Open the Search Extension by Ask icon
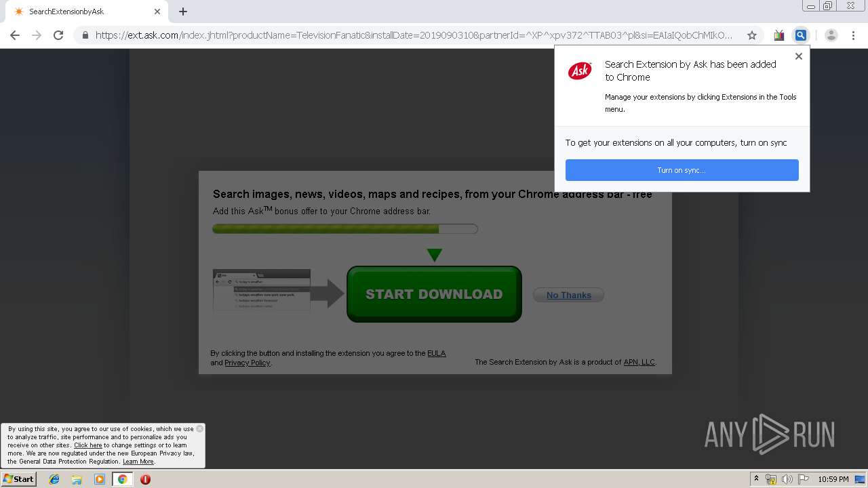 (x=801, y=35)
